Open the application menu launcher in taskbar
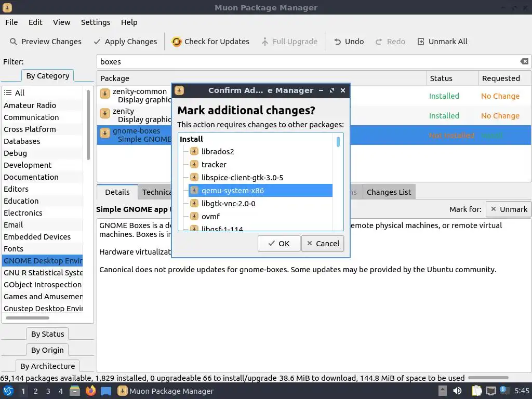This screenshot has width=532, height=399. tap(8, 391)
